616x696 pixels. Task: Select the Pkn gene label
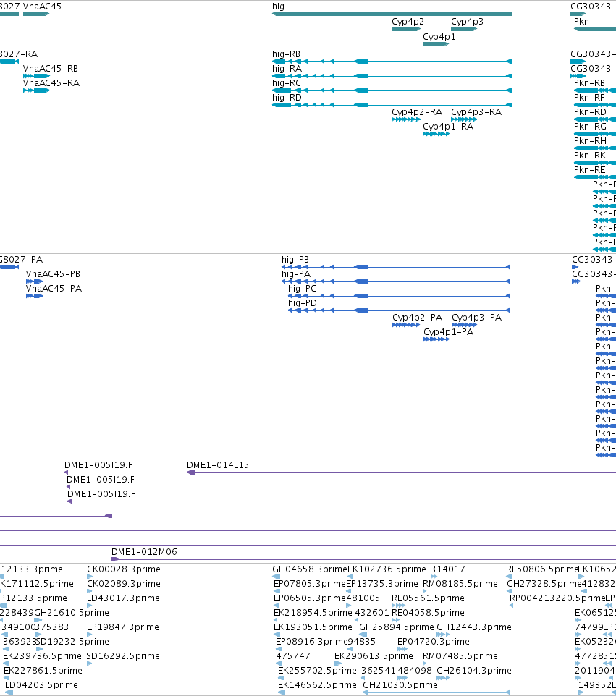click(581, 21)
